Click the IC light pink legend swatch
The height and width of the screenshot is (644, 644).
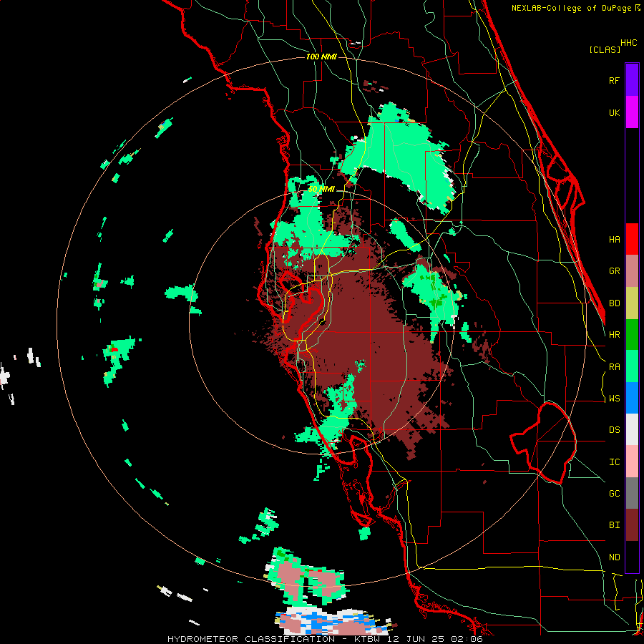pyautogui.click(x=632, y=462)
